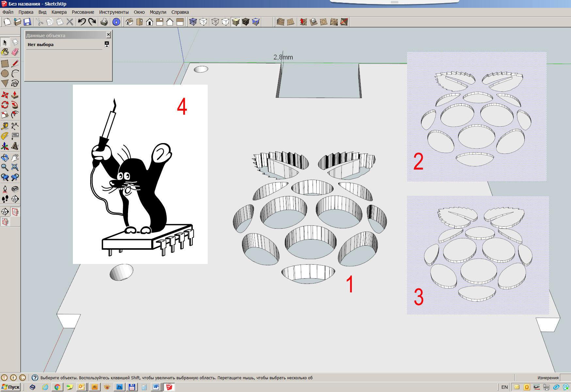
Task: Select the Scale tool
Action: coord(5,115)
